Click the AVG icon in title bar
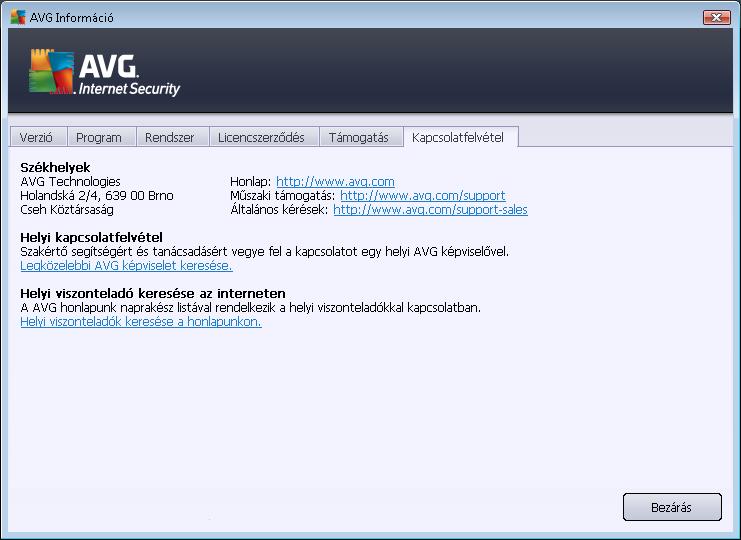The height and width of the screenshot is (540, 741). (x=17, y=17)
